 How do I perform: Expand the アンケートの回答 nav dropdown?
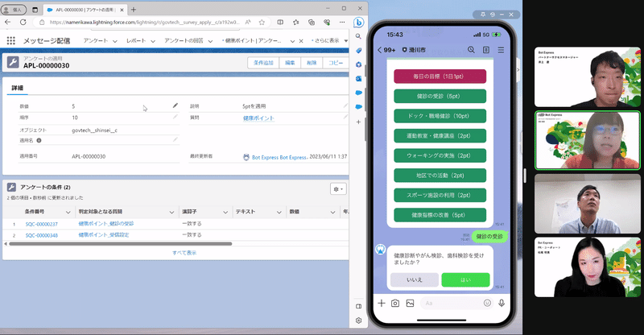pos(210,41)
